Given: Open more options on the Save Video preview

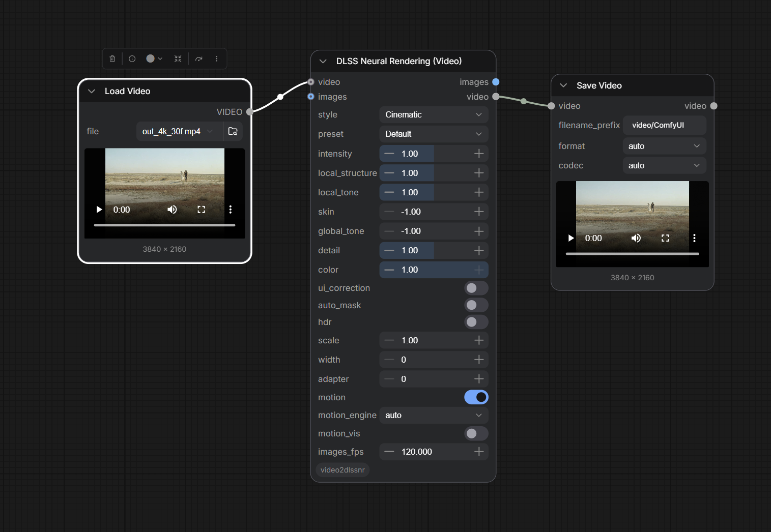Looking at the screenshot, I should tap(694, 238).
